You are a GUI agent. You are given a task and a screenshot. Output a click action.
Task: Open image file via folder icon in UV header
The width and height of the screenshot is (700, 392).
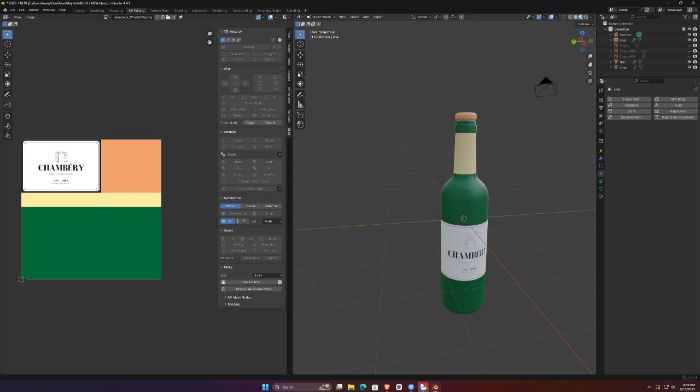(x=168, y=17)
